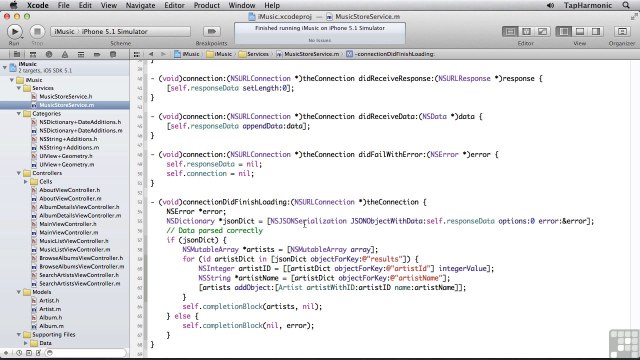Click line with JSONObjectWithData call
The image size is (640, 360).
click(x=380, y=221)
